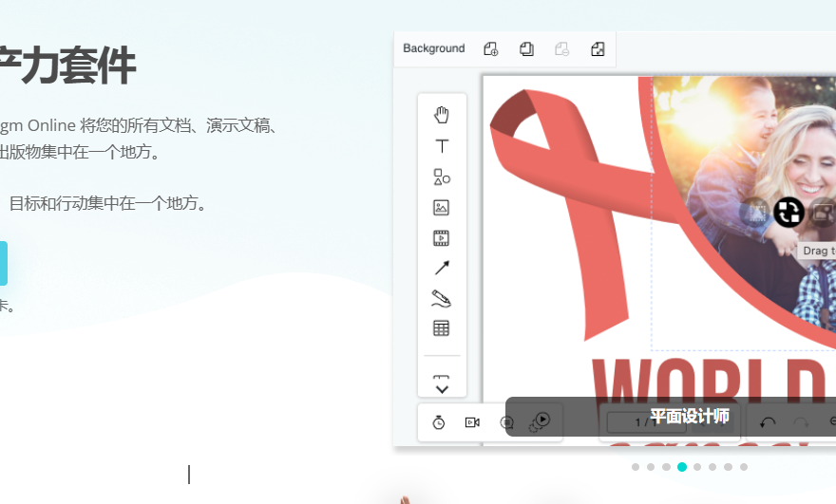Click the Undo arrow
836x504 pixels.
tap(768, 422)
